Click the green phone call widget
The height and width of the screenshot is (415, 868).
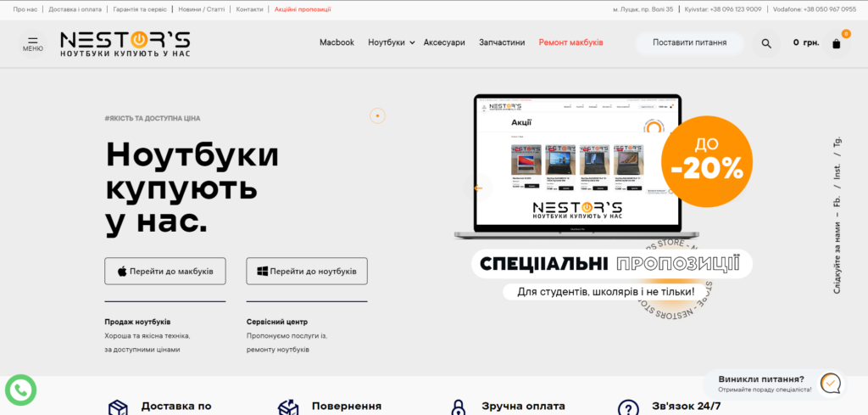point(20,390)
